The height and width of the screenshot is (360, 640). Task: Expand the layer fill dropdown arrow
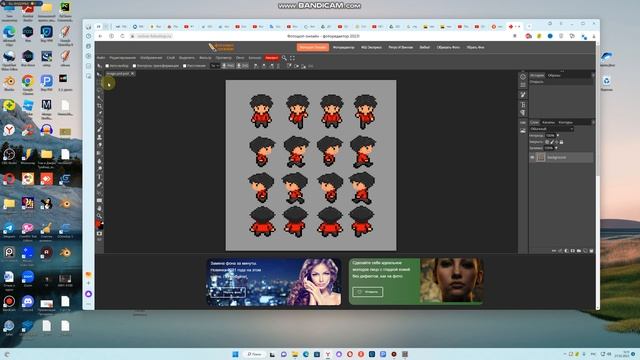click(x=556, y=148)
